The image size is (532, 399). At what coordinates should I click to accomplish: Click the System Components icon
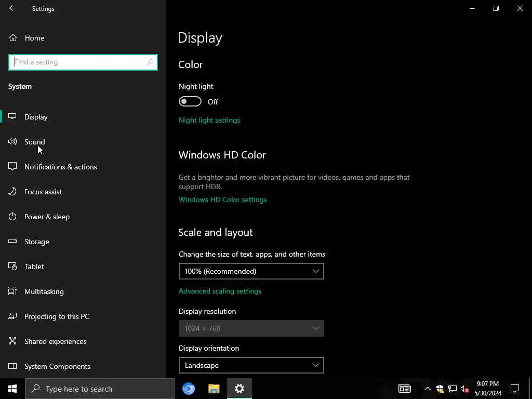click(x=12, y=366)
